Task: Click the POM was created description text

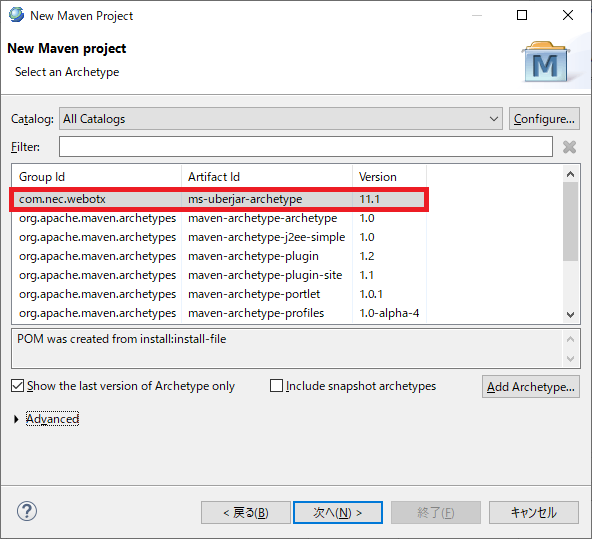Action: tap(122, 339)
